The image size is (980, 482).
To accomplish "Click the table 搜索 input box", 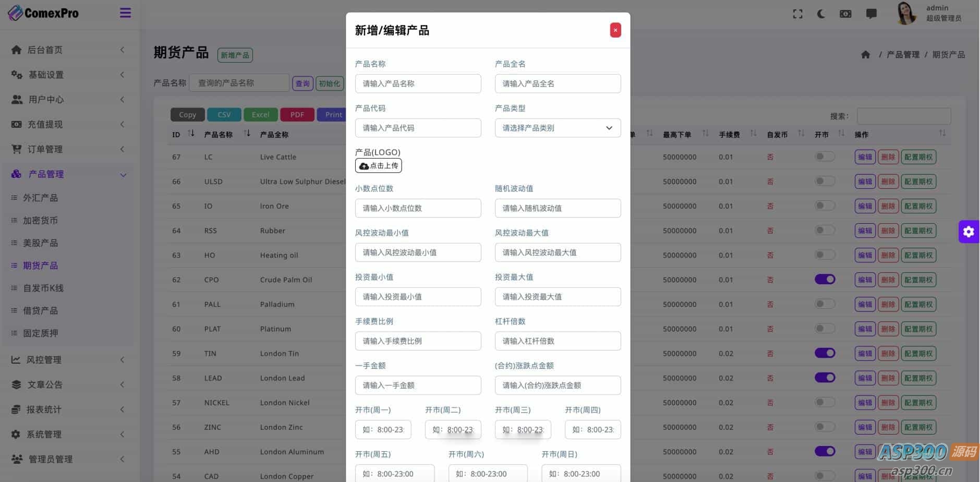I will point(904,116).
